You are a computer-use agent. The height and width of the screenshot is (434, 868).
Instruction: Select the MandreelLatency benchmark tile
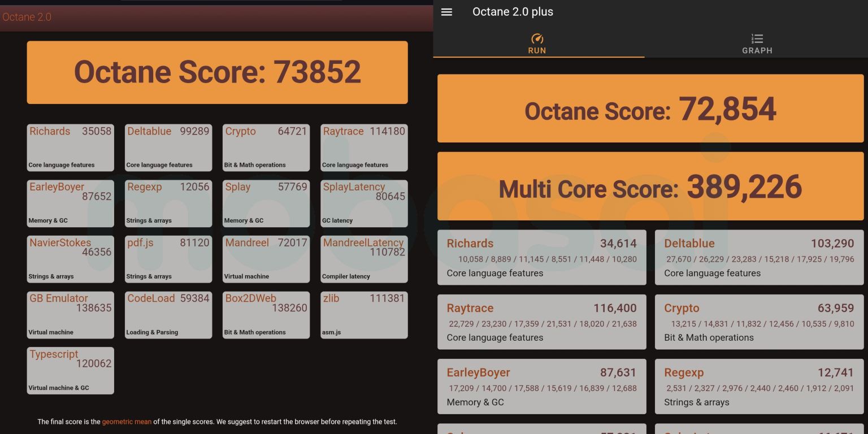(x=363, y=259)
